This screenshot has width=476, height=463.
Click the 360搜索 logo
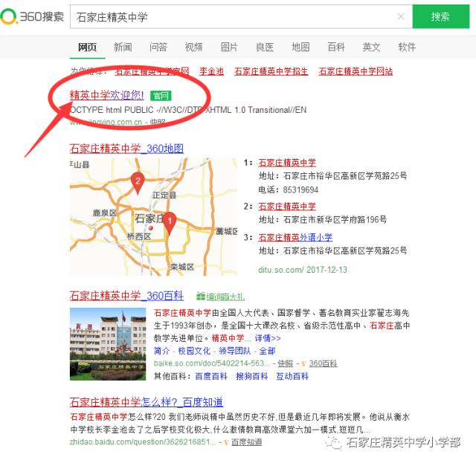[x=32, y=16]
